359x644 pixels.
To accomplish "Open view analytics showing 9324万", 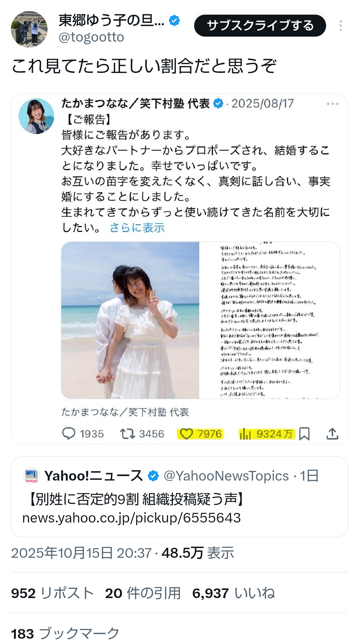I will click(x=245, y=434).
